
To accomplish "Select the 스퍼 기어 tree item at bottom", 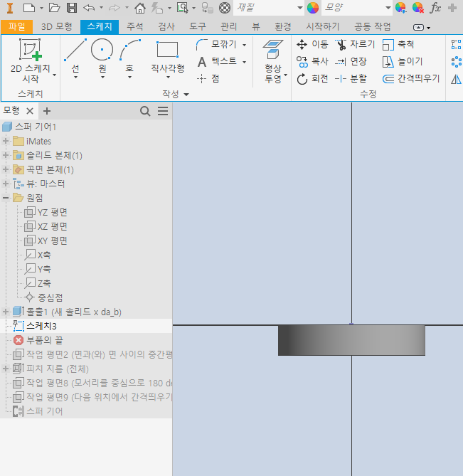I will point(38,411).
